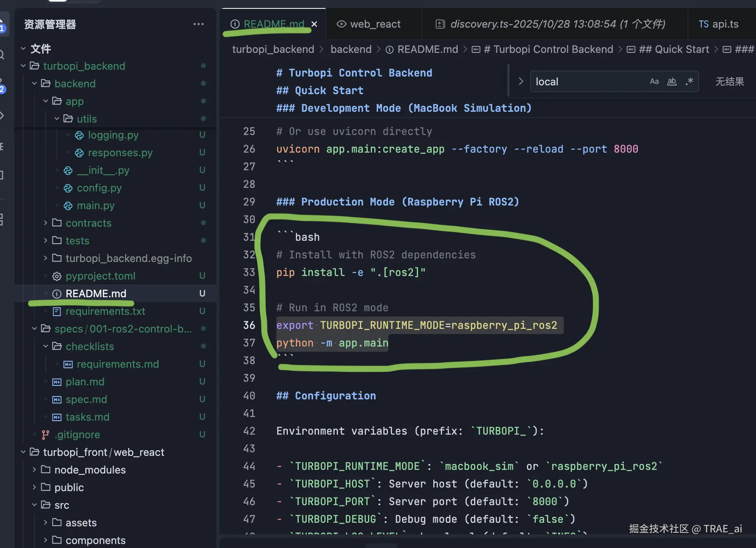This screenshot has width=756, height=548.
Task: Toggle match case in find box
Action: click(x=654, y=82)
